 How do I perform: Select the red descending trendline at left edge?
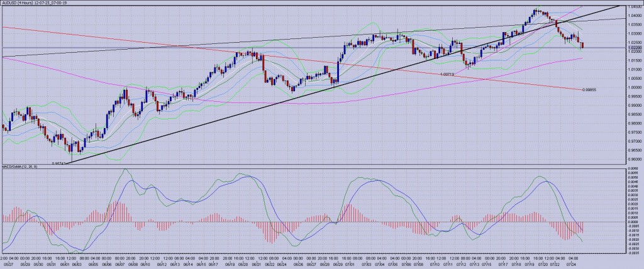[38, 30]
